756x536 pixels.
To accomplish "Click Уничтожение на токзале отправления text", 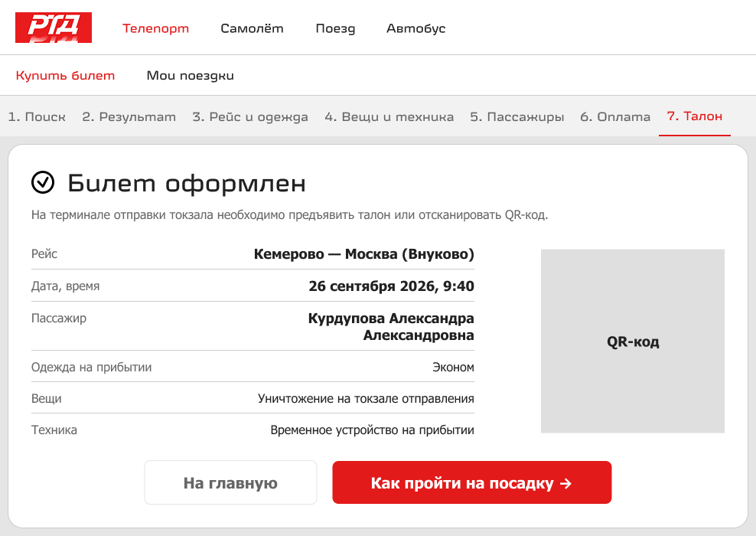I will pos(366,398).
